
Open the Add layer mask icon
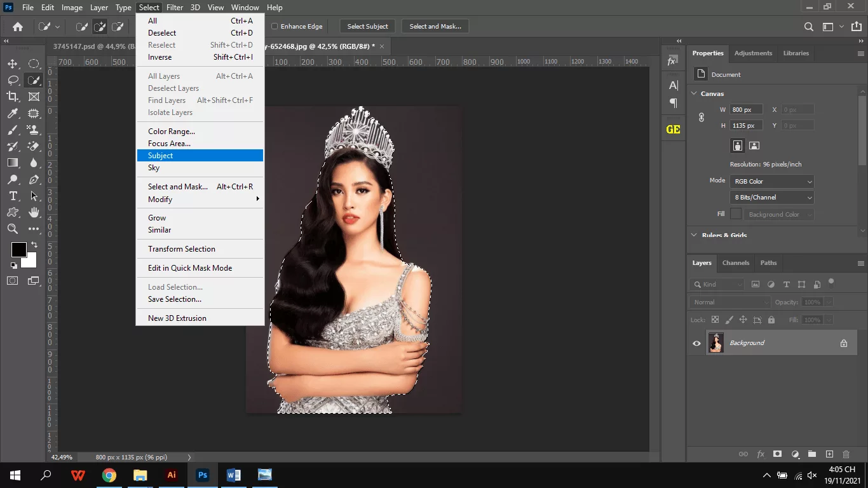click(x=778, y=454)
